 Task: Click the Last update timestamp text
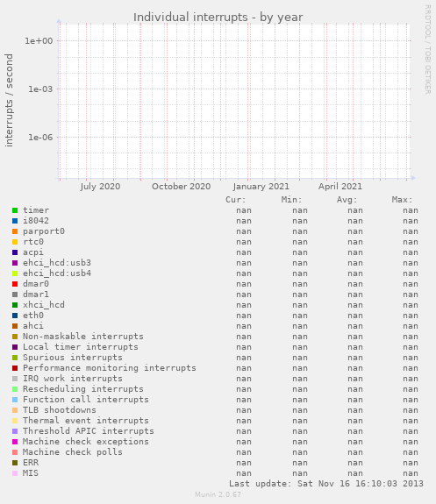pos(326,484)
